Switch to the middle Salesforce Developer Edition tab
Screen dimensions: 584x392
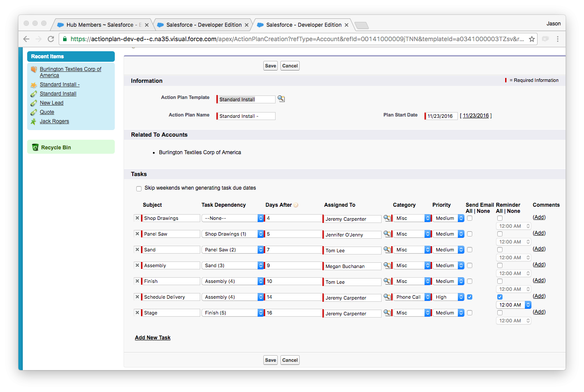pos(204,25)
